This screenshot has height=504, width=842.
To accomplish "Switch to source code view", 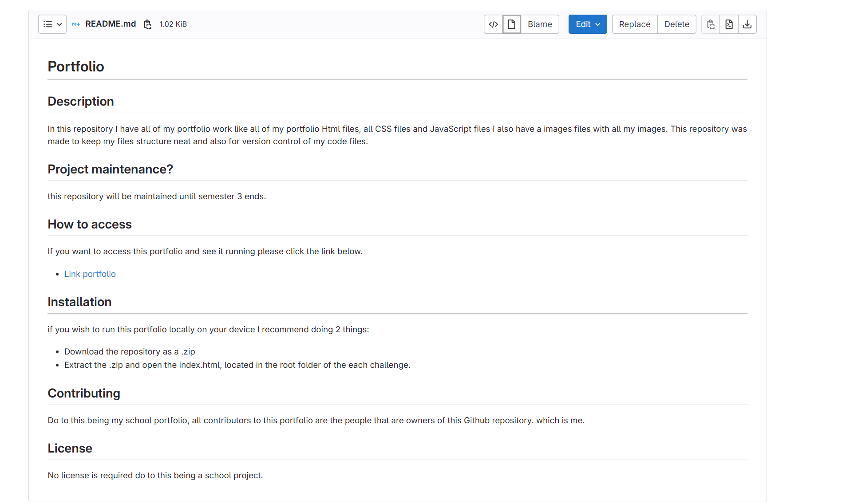I will [x=493, y=24].
